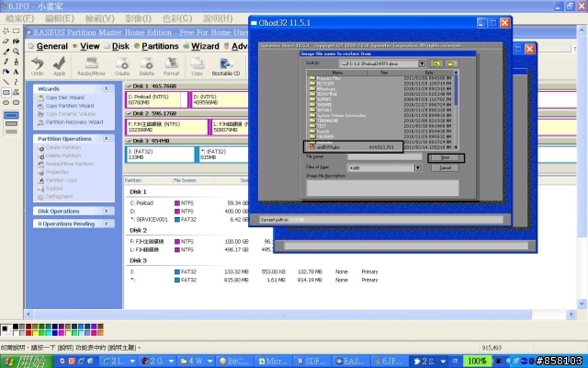Click right arrow of Paint horizontal scrollbar
588x368 pixels.
click(571, 314)
